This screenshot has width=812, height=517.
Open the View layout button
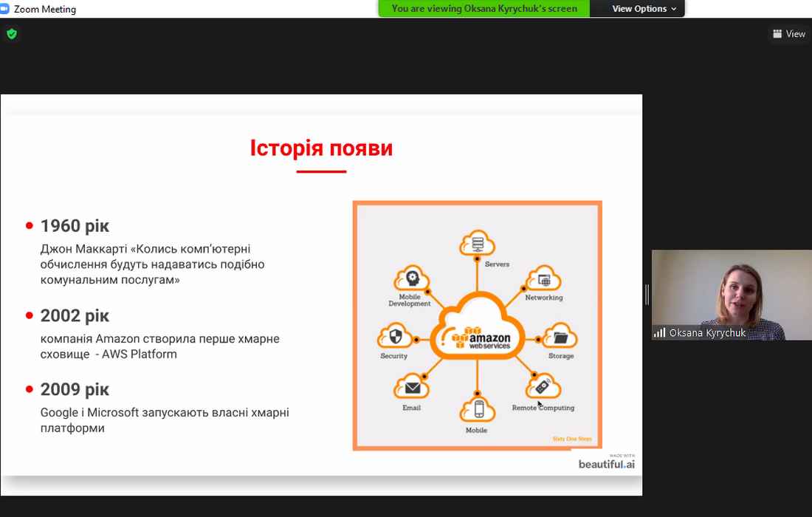[788, 34]
